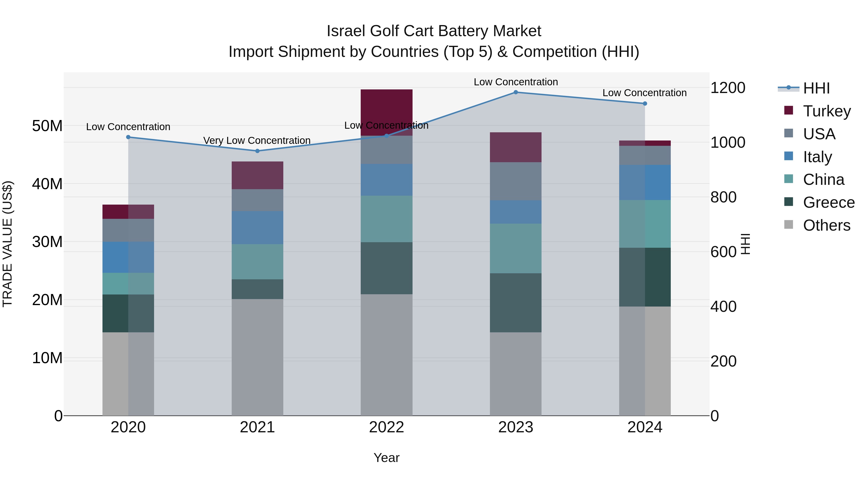Select the 2021 HHI data point
Image resolution: width=868 pixels, height=488 pixels.
[258, 151]
